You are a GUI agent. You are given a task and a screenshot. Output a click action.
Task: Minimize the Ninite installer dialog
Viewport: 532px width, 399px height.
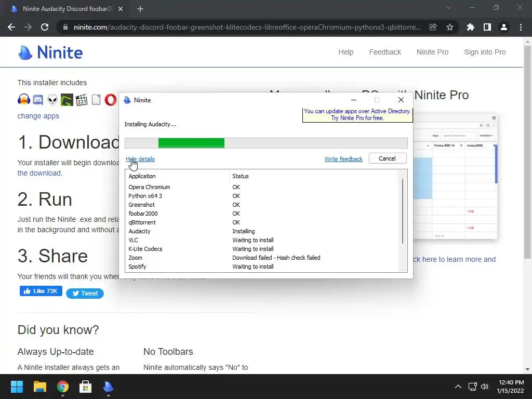(353, 100)
